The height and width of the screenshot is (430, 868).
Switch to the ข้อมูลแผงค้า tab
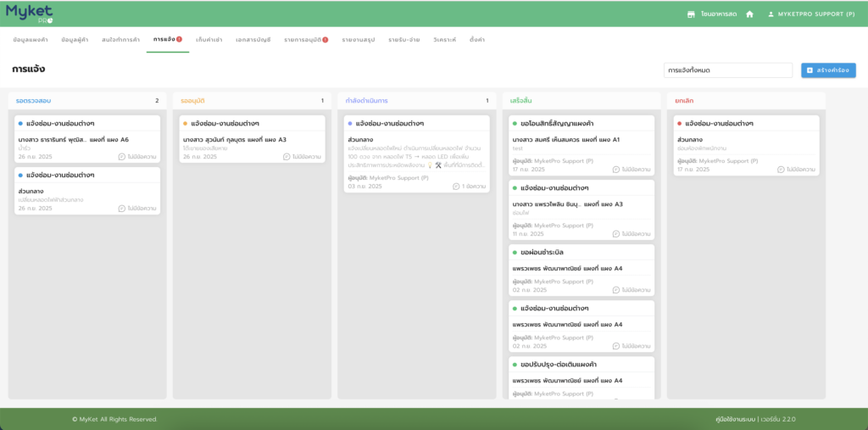pyautogui.click(x=31, y=40)
